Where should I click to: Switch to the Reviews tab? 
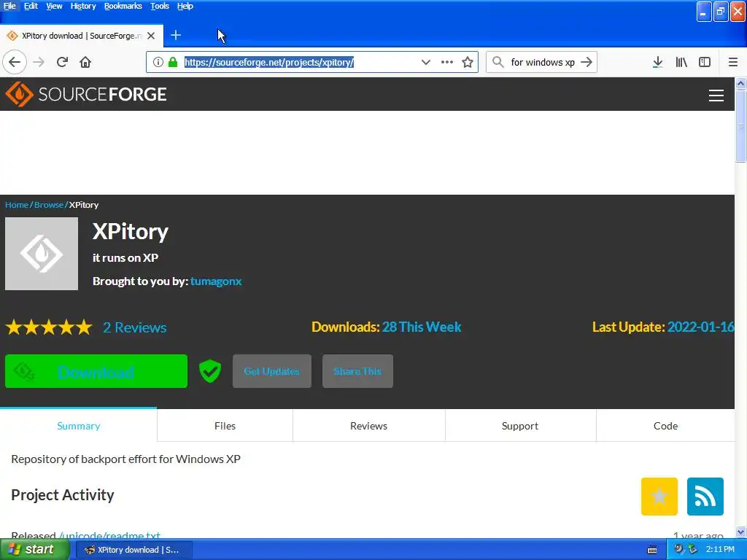(368, 426)
